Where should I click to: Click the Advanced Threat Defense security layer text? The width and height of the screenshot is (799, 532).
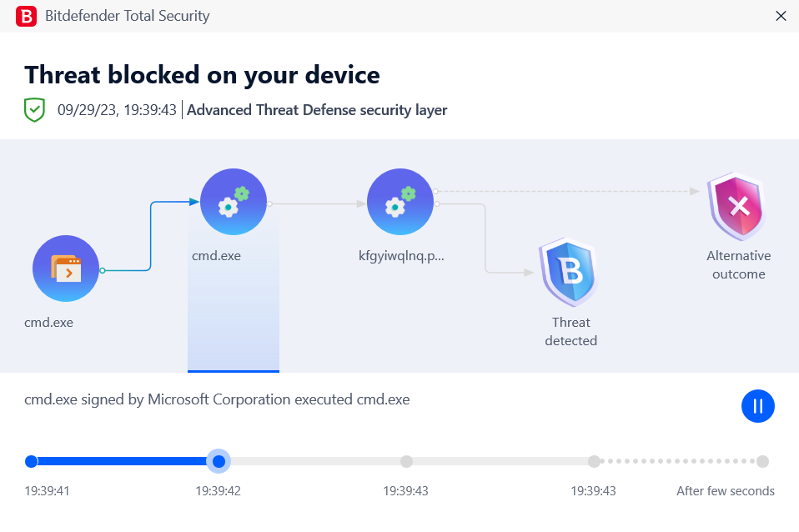coord(317,110)
